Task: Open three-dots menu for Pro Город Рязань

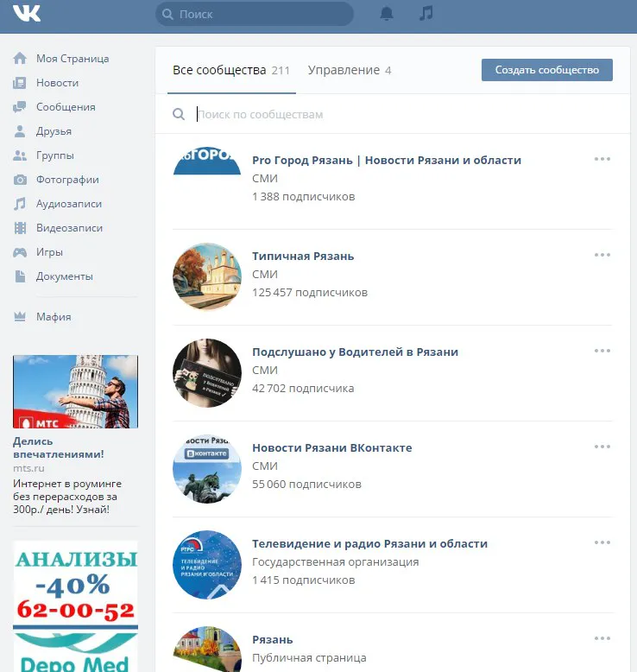Action: pos(602,159)
